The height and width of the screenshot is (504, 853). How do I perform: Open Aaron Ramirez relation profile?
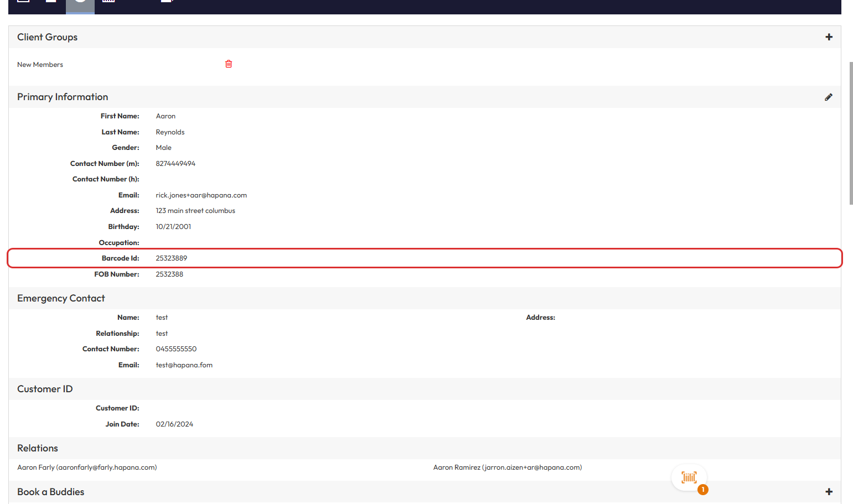[507, 467]
